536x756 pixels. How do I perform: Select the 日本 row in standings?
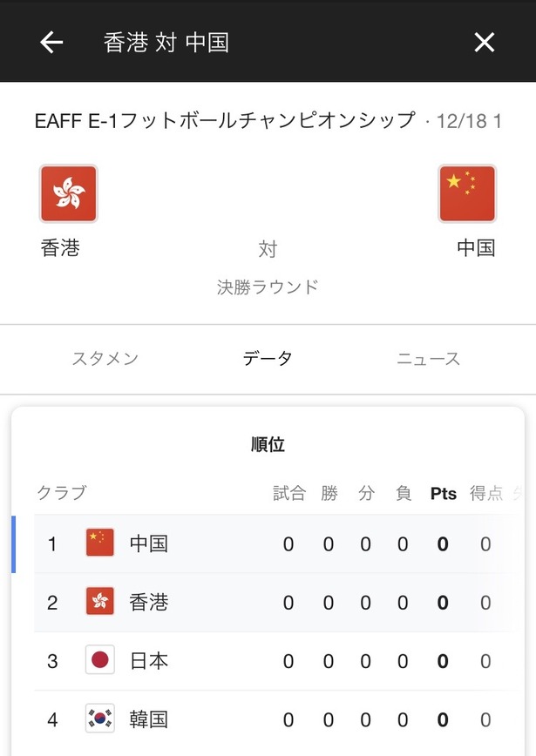(x=275, y=661)
